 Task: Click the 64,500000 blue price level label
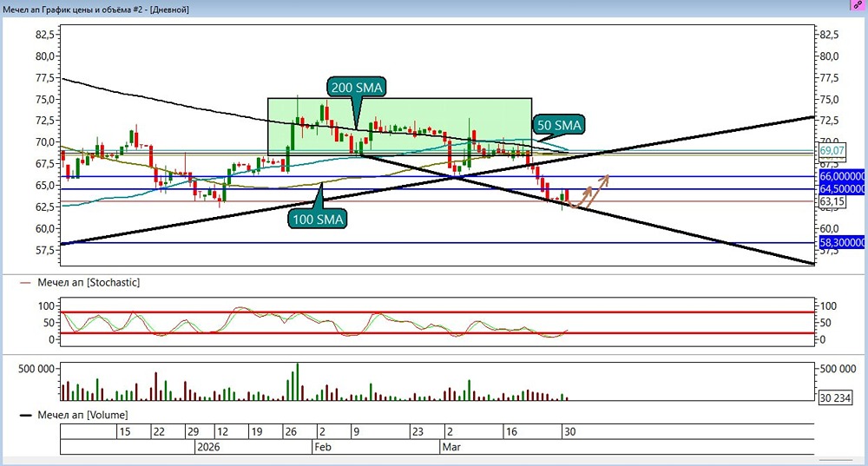pyautogui.click(x=841, y=189)
